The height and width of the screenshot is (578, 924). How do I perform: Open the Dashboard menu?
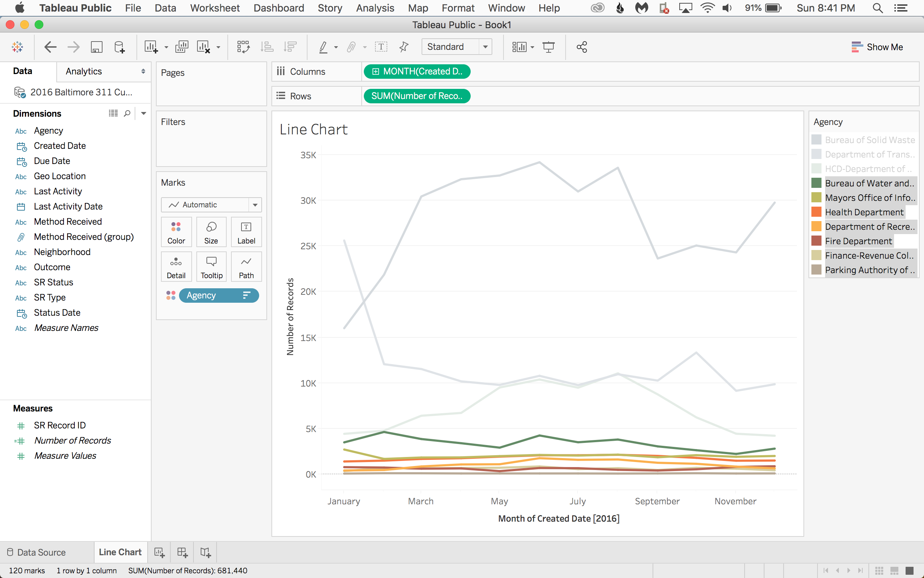[279, 8]
